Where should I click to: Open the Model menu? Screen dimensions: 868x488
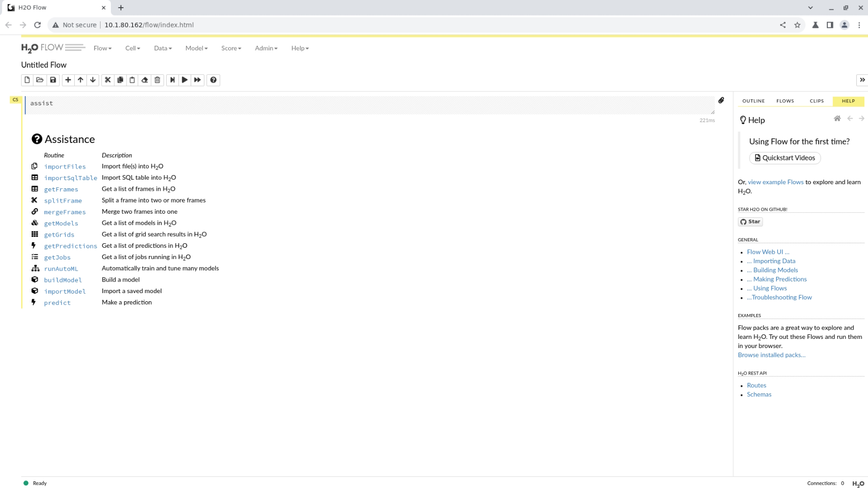pos(196,48)
